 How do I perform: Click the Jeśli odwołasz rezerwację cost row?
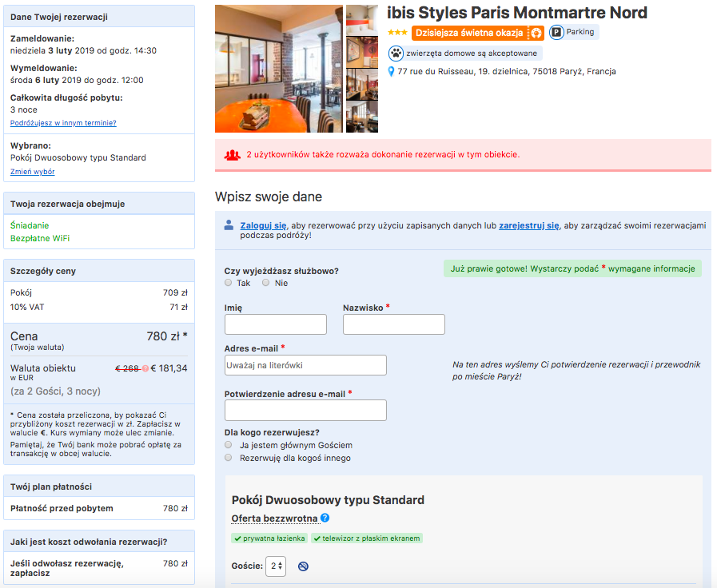click(99, 568)
